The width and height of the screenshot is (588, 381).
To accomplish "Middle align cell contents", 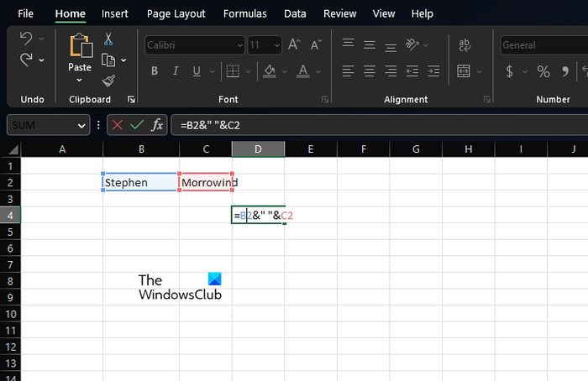I will pyautogui.click(x=370, y=45).
